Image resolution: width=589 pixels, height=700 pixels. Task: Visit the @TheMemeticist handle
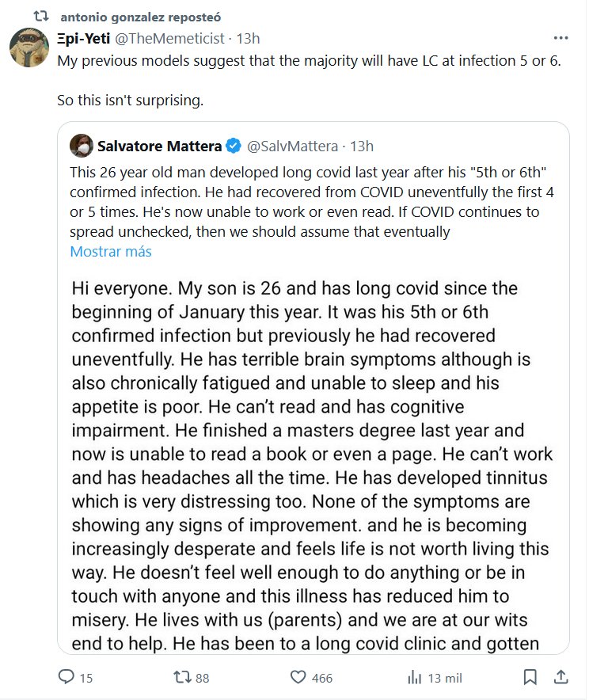tap(169, 38)
